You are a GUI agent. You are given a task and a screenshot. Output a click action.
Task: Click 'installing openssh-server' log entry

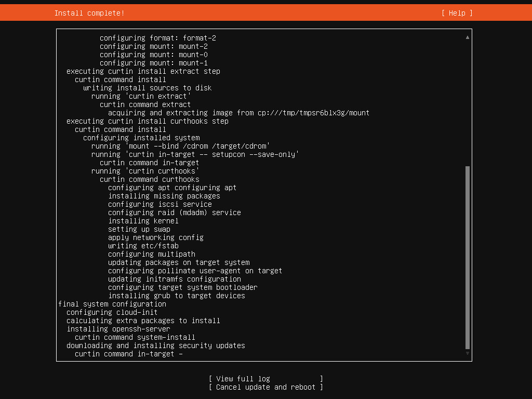118,329
